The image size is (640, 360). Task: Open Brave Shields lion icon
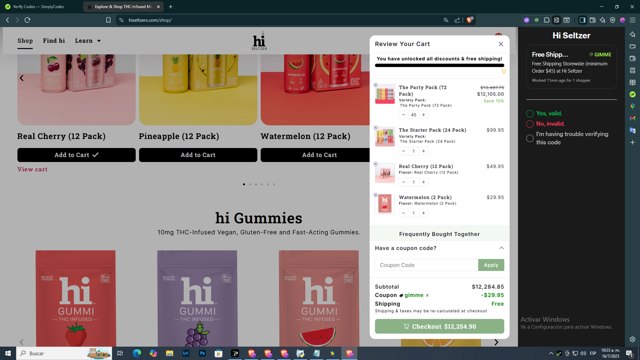[470, 20]
